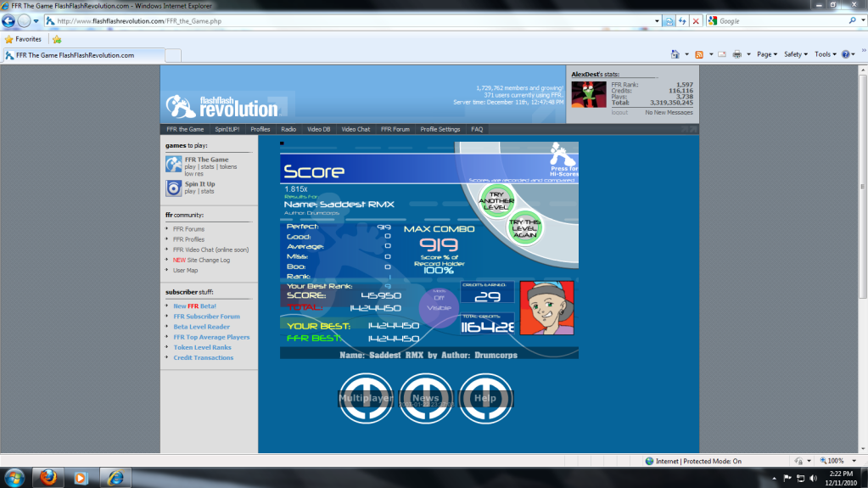
Task: Click the Token Level Ranks link
Action: pyautogui.click(x=202, y=347)
